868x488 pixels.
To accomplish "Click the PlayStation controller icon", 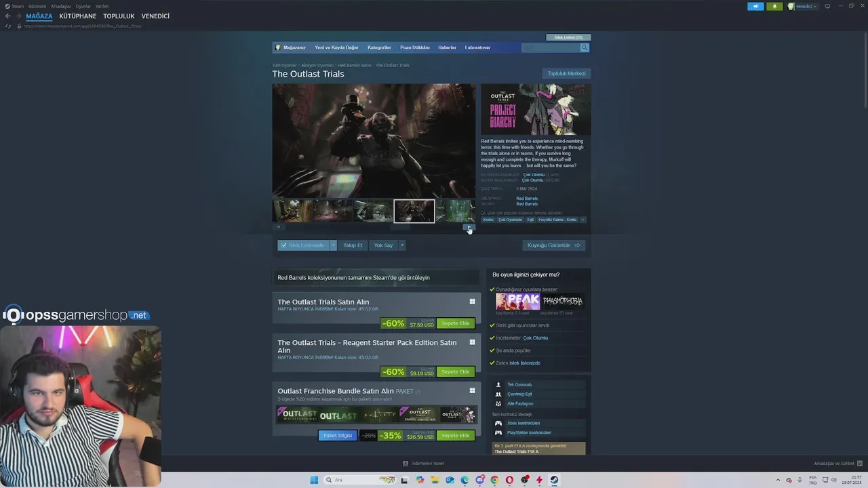I will point(498,432).
